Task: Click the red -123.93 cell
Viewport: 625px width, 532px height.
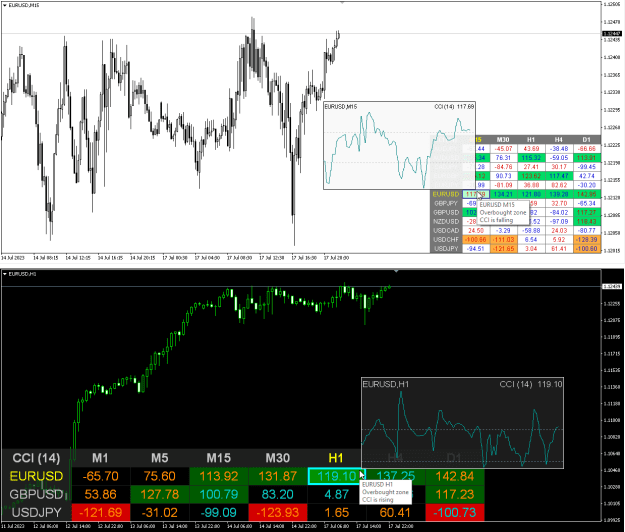Action: point(278,512)
